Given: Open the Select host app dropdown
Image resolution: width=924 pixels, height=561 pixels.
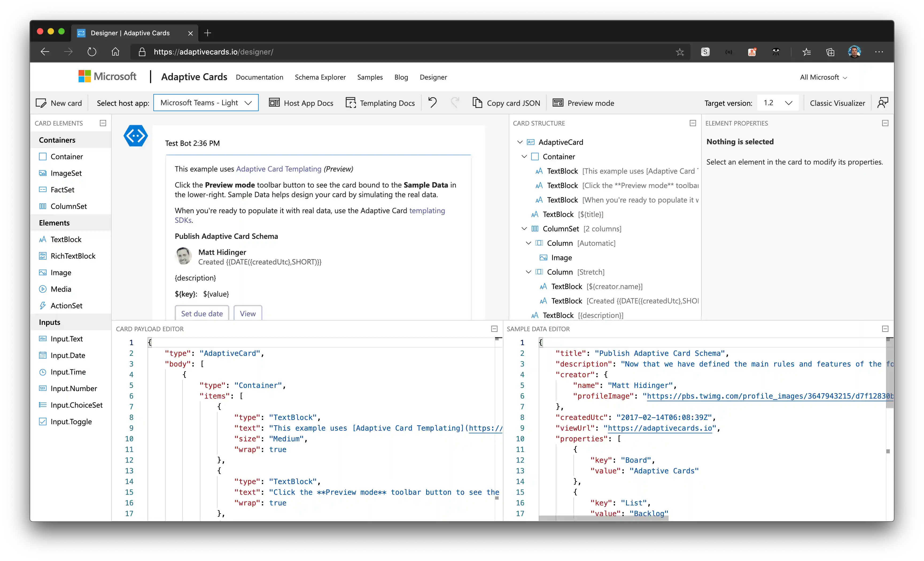Looking at the screenshot, I should tap(206, 103).
